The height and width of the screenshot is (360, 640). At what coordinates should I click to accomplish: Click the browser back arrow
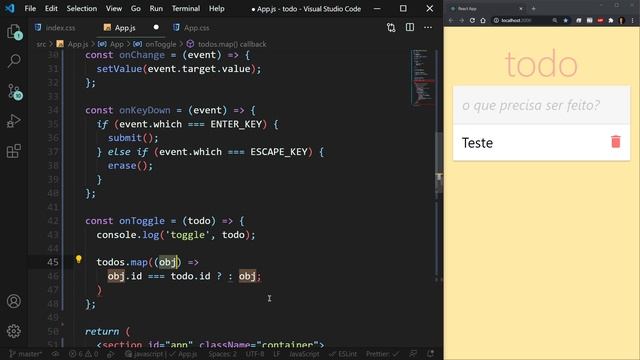[451, 20]
